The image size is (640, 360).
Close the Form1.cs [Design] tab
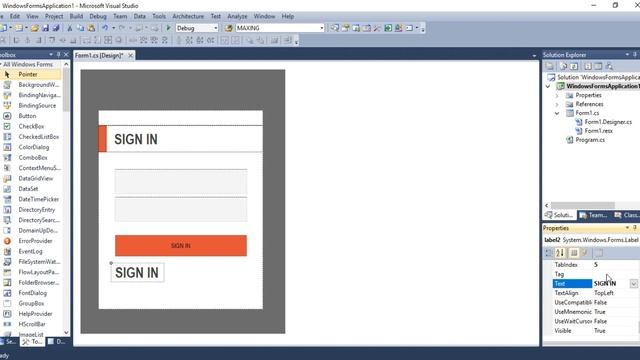(x=131, y=56)
